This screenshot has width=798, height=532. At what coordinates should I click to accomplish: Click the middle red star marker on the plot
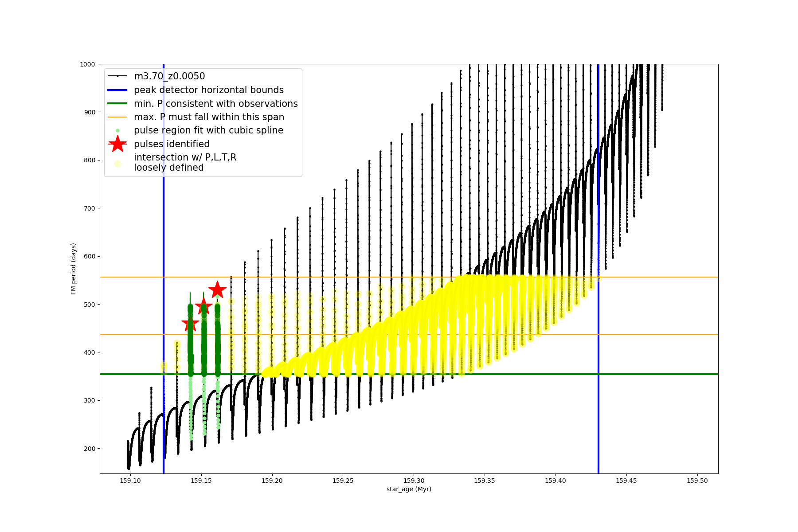pyautogui.click(x=203, y=306)
